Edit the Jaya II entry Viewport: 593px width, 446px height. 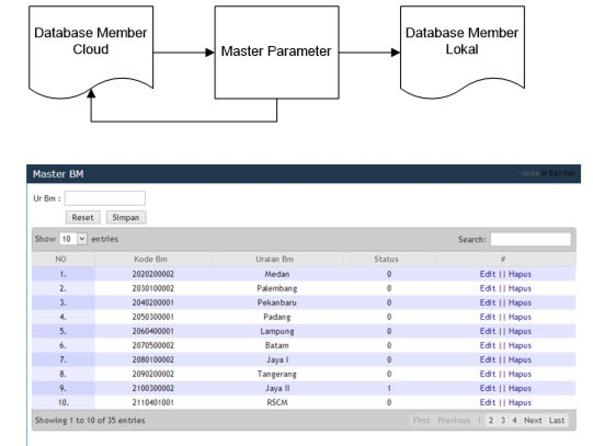click(487, 388)
